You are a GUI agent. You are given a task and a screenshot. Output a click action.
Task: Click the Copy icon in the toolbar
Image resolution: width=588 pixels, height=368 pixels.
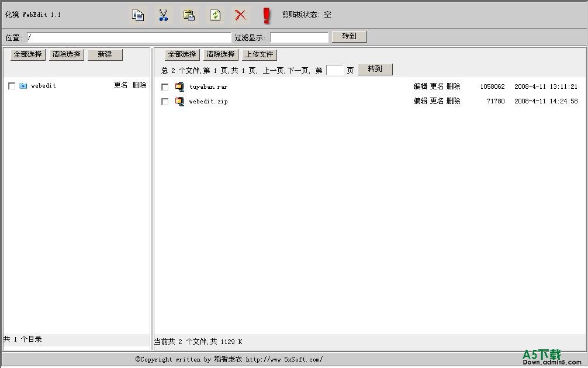pyautogui.click(x=138, y=15)
